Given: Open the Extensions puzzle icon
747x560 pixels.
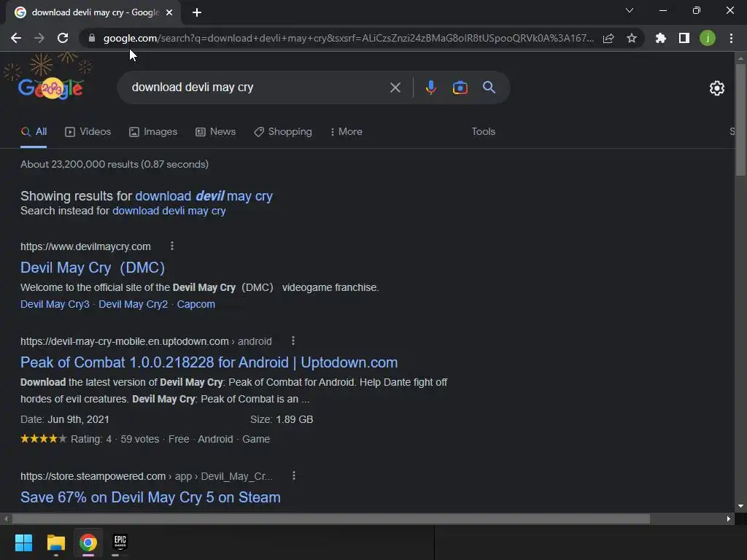Looking at the screenshot, I should pyautogui.click(x=661, y=38).
